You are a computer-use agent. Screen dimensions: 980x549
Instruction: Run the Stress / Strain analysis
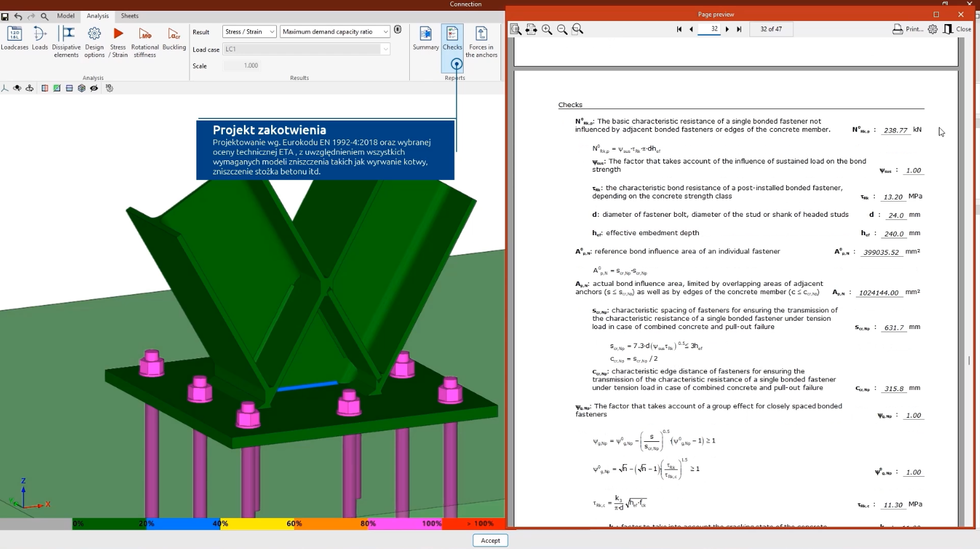[118, 39]
